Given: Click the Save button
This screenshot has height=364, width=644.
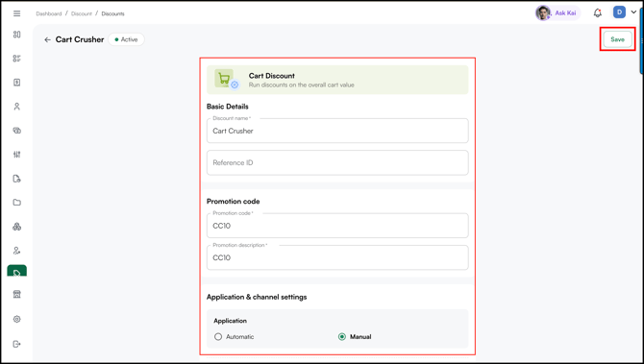Looking at the screenshot, I should [x=617, y=39].
